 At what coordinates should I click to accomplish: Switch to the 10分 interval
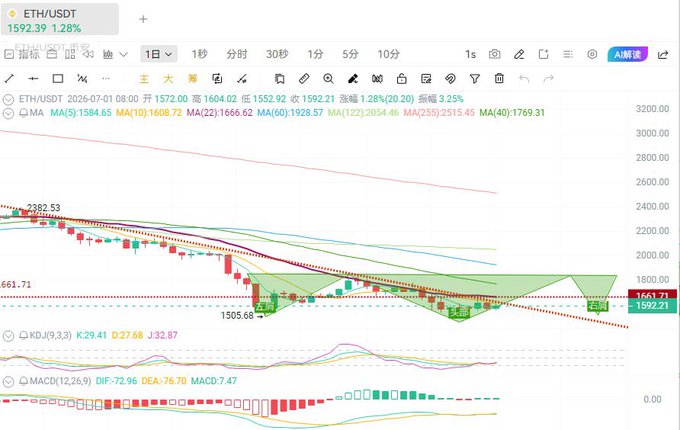click(388, 54)
